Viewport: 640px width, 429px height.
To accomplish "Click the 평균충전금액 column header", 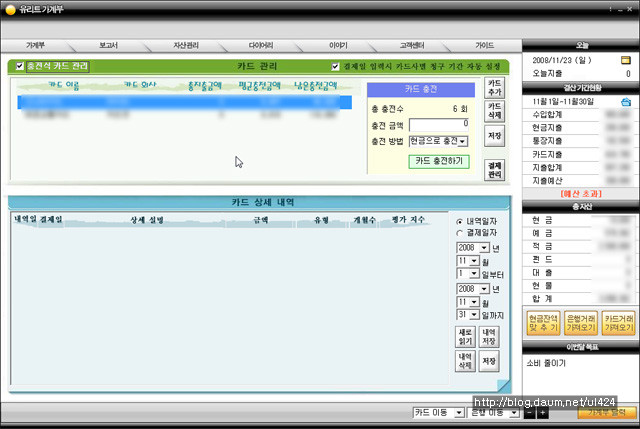I will (260, 85).
